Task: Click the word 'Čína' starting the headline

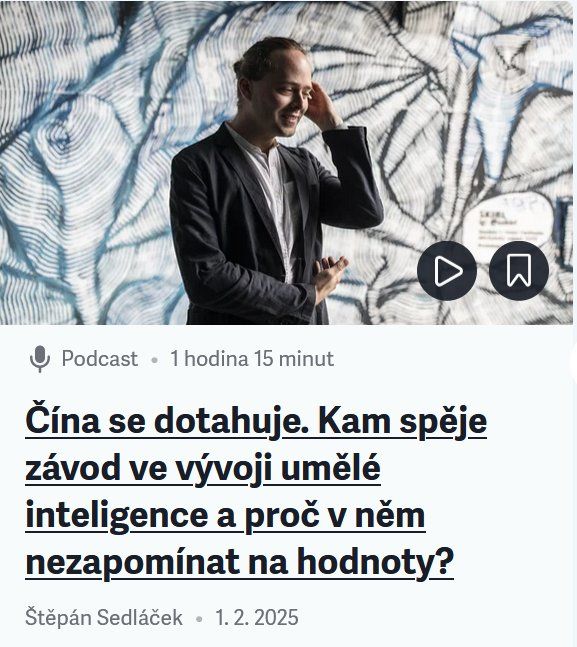Action: point(63,420)
